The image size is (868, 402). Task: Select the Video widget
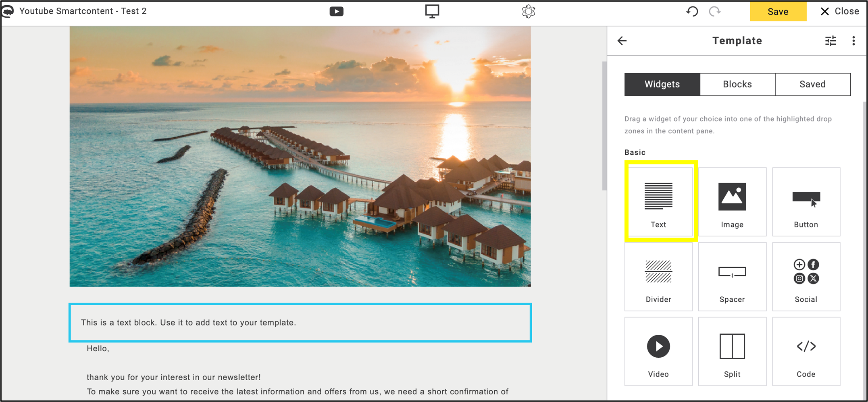click(x=658, y=351)
